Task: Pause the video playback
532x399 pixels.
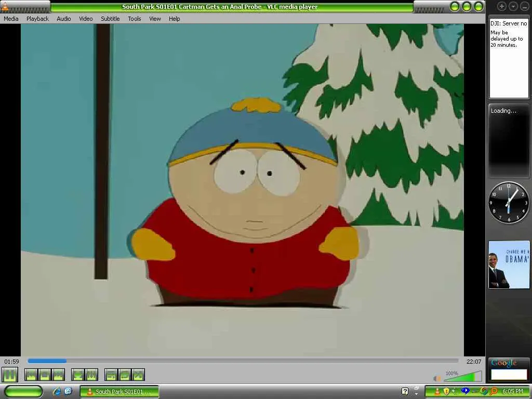Action: click(10, 375)
